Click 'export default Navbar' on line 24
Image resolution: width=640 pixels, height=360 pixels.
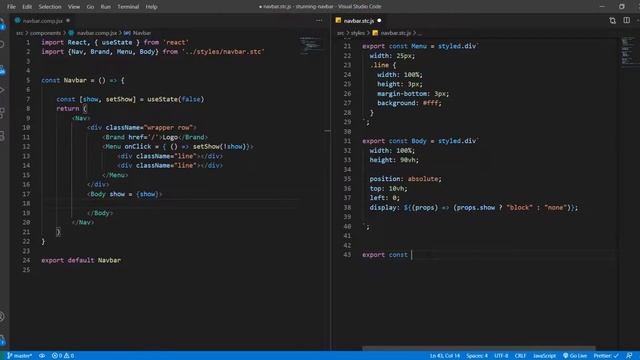pos(81,260)
